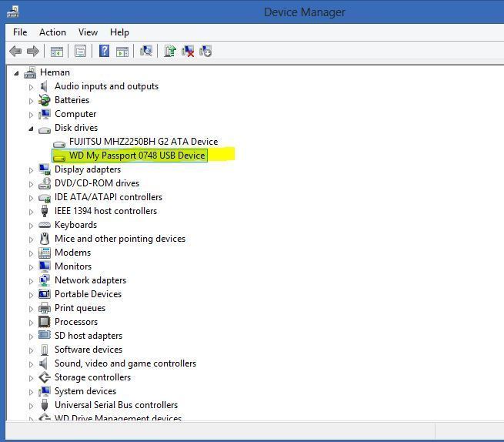
Task: Open the View menu
Action: [x=88, y=32]
